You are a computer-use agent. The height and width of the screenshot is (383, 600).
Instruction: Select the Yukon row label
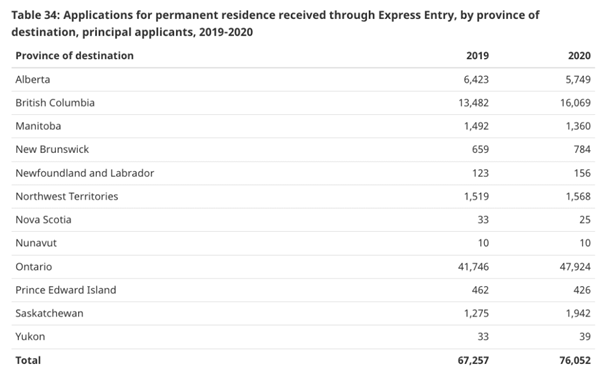(x=30, y=337)
